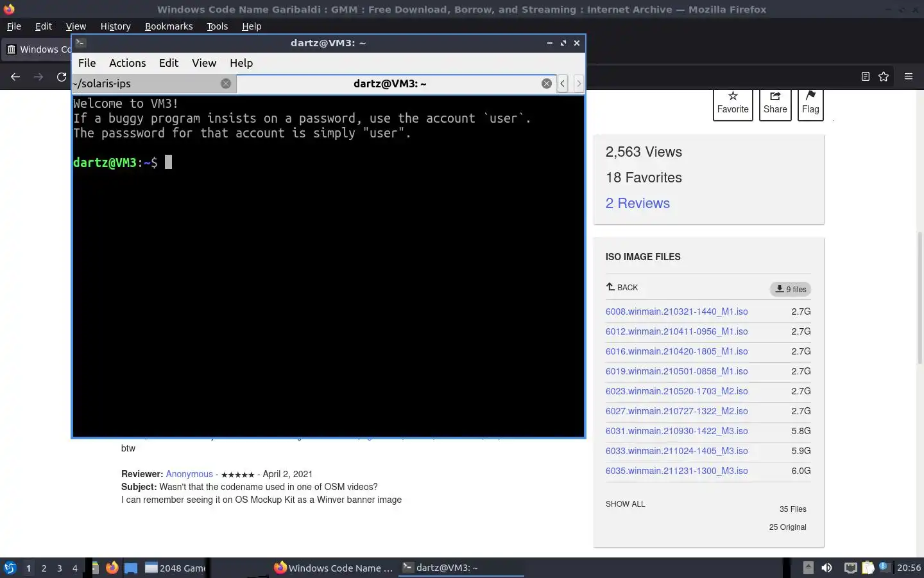Click the Favorite star button on the archive page

733,103
